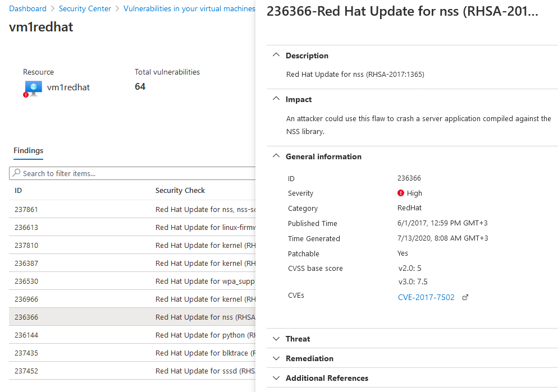This screenshot has width=558, height=392.
Task: Sort by the Security Check column header
Action: 180,191
